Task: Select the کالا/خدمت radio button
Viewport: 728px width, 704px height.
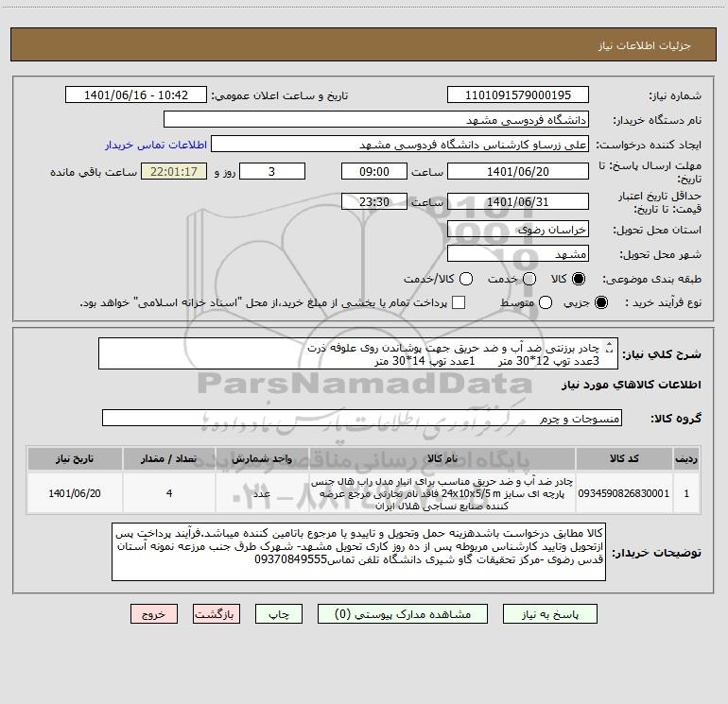Action: (x=466, y=279)
